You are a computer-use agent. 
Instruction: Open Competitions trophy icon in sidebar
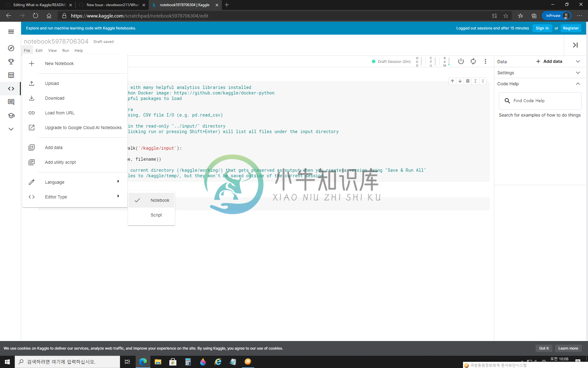tap(11, 62)
